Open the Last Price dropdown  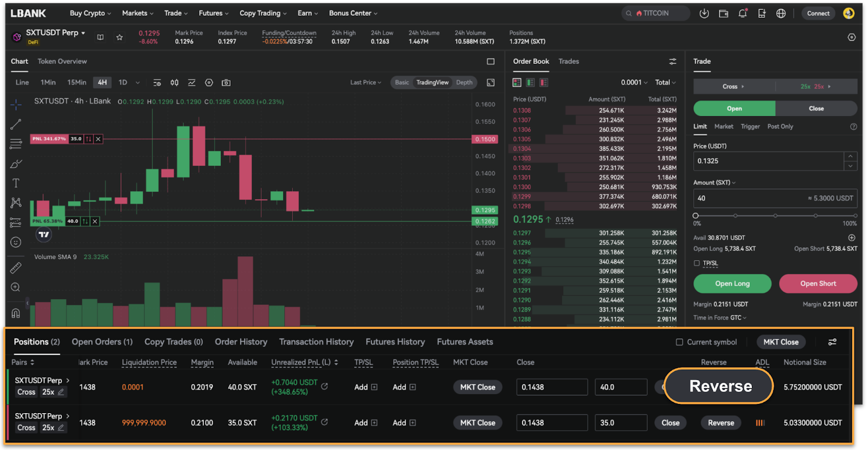click(366, 82)
